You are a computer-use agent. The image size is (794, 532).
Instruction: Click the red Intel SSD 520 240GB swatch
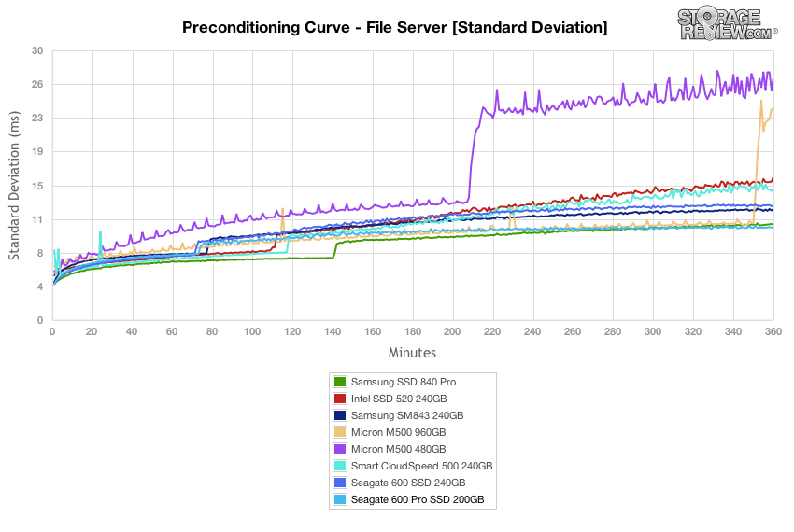pos(340,399)
